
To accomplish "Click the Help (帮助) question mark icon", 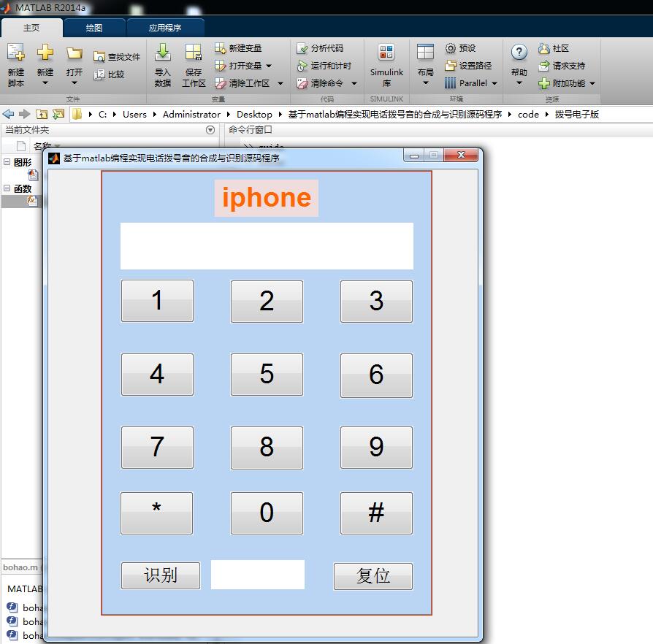I will point(519,53).
